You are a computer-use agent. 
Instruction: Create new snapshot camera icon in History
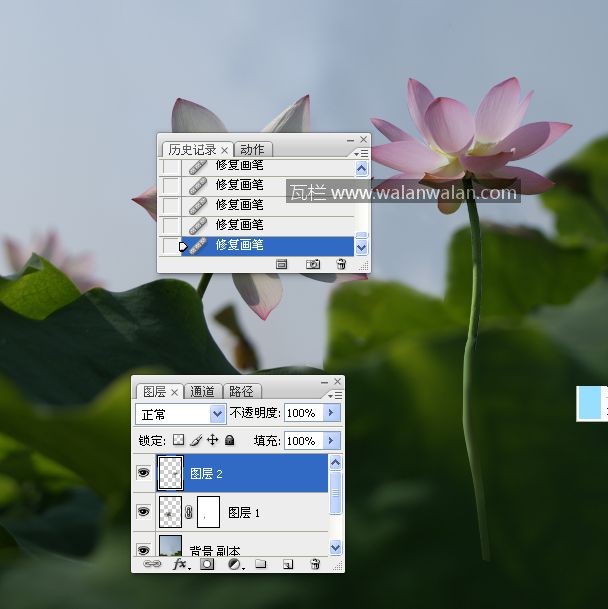click(313, 264)
